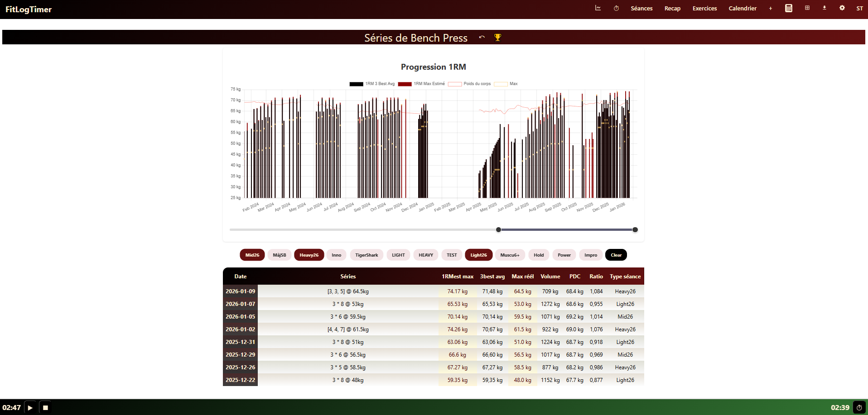The width and height of the screenshot is (868, 415).
Task: Open the progression chart icon in navbar
Action: tap(598, 8)
